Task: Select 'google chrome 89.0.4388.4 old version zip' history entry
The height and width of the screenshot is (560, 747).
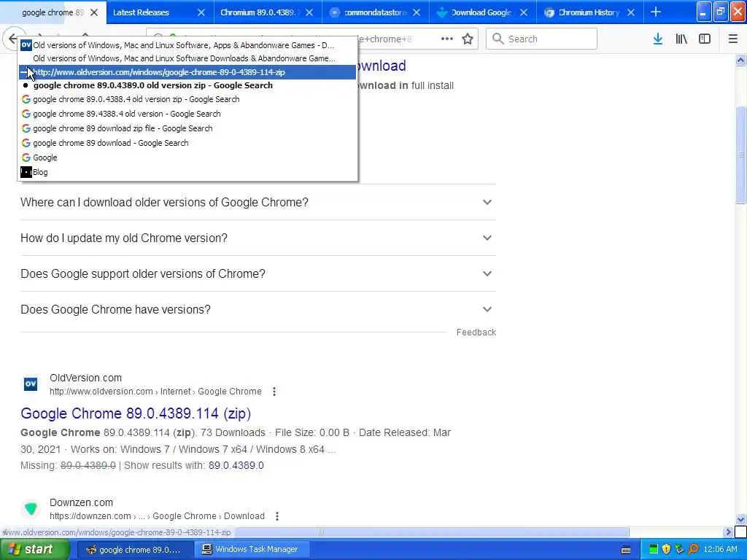Action: (187, 99)
